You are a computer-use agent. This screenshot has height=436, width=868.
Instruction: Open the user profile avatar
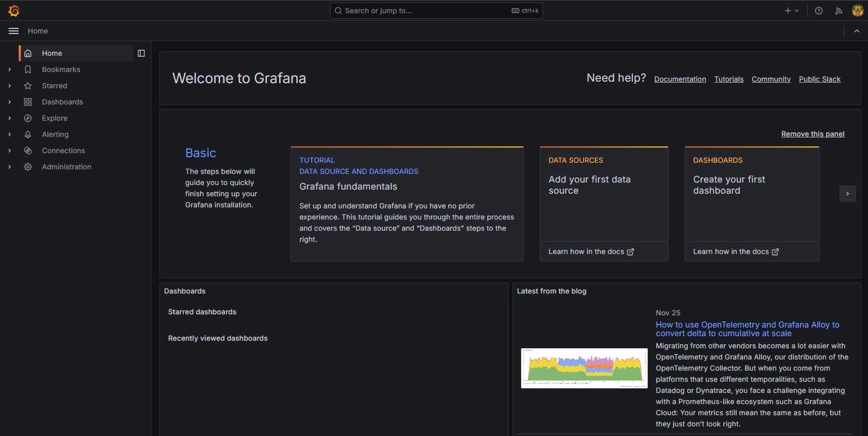pos(857,11)
